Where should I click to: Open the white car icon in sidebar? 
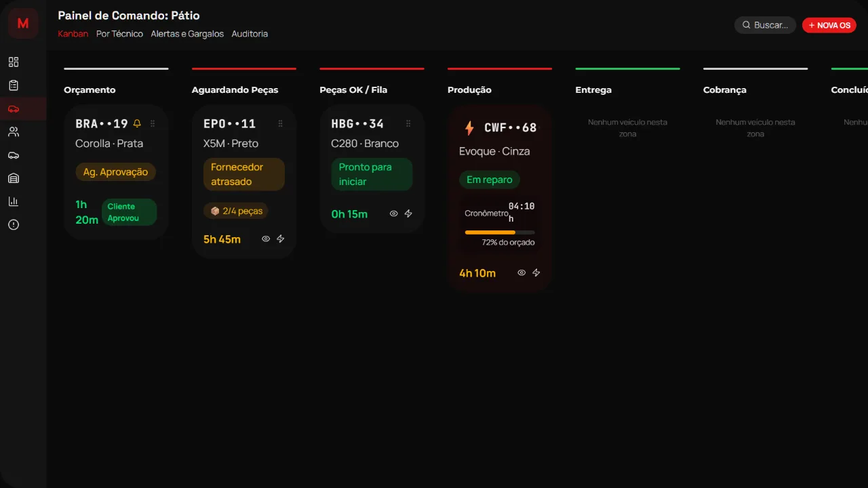coord(14,155)
